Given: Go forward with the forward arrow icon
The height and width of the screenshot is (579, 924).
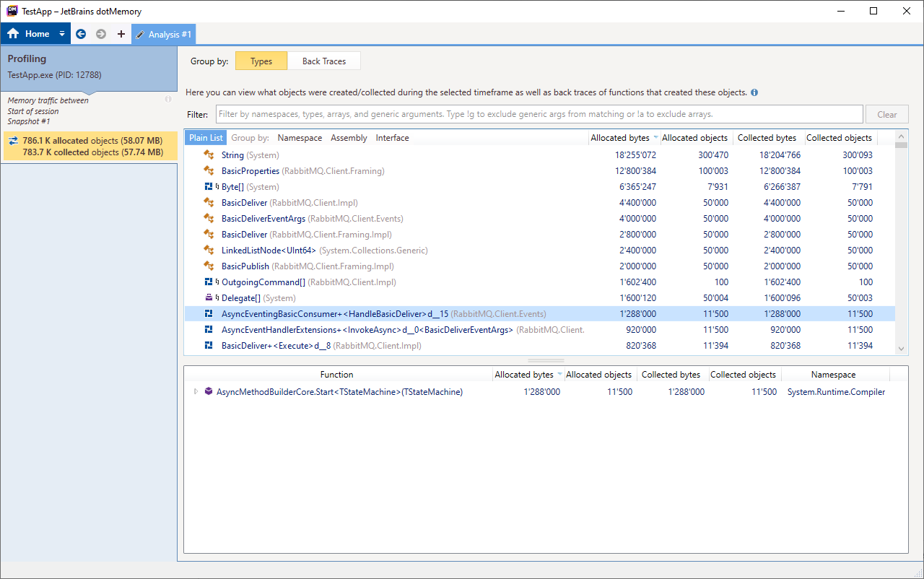Looking at the screenshot, I should coord(101,34).
